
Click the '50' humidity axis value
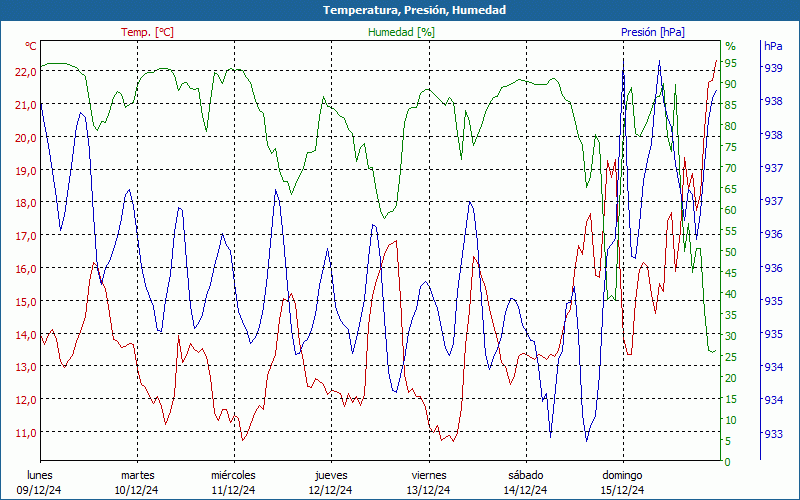click(731, 252)
